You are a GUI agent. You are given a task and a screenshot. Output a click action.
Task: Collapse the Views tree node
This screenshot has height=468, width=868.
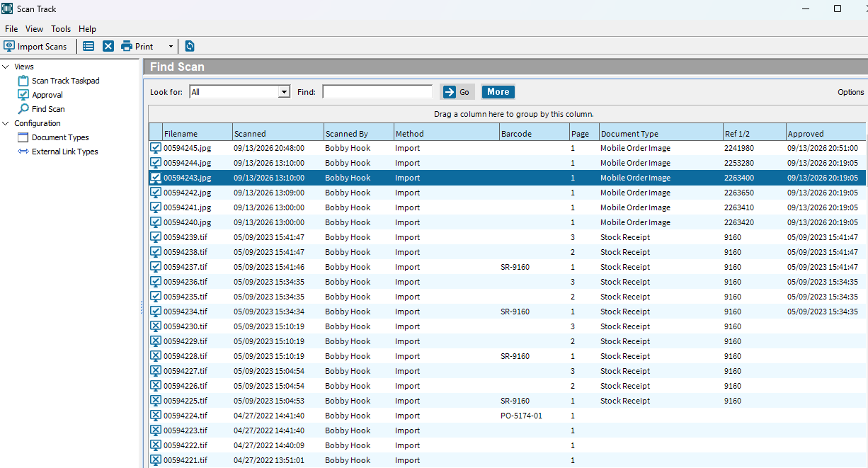pos(6,67)
